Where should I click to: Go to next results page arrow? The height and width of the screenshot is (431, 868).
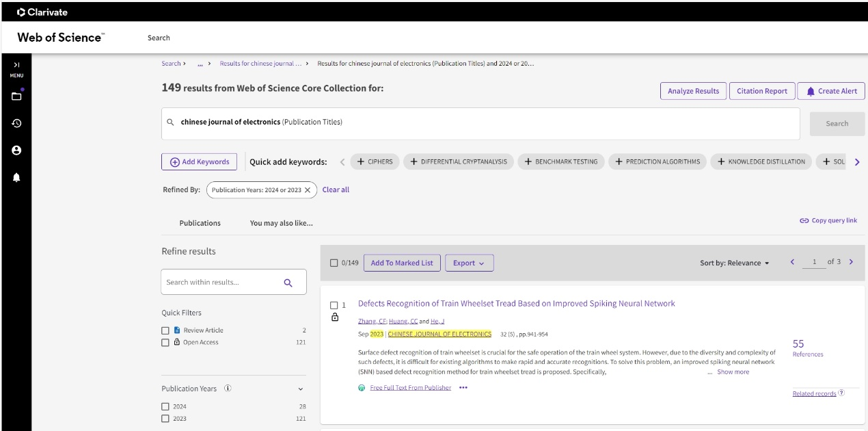(851, 262)
